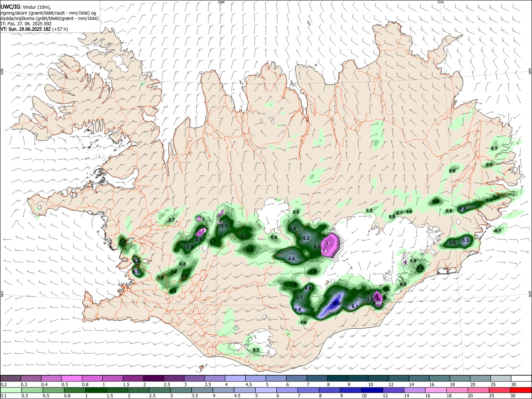This screenshot has height=399, width=532.
Task: Click the 3.1 precipitation value
Action: 299,297
